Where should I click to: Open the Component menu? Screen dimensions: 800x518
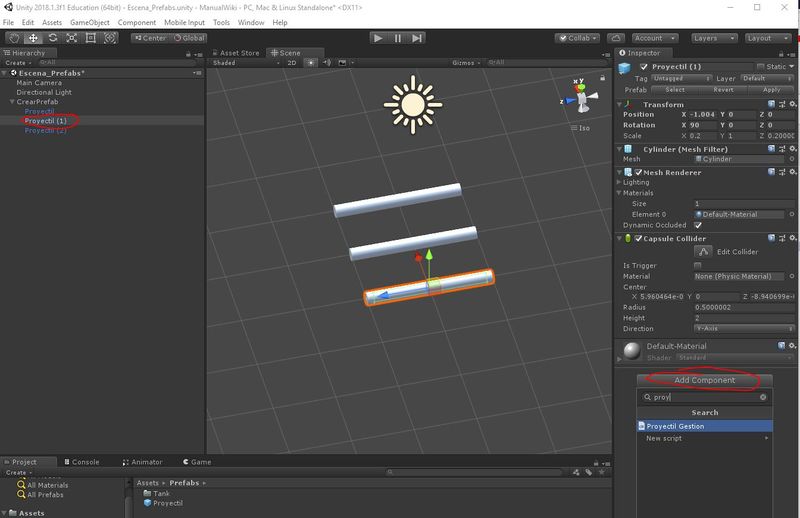point(137,22)
